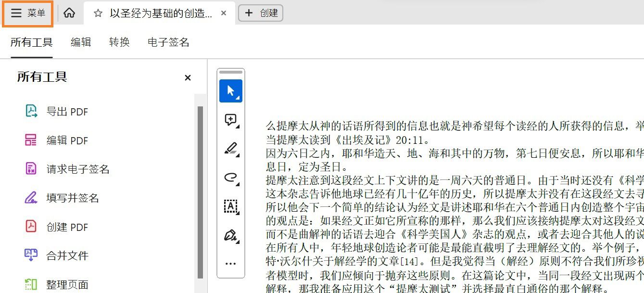Toggle the 编辑 tab in the toolbar
Image resolution: width=644 pixels, height=293 pixels.
point(80,42)
